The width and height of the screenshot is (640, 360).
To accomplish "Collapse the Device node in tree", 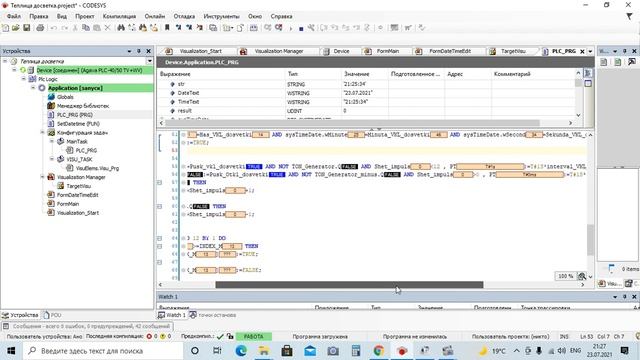I will click(x=14, y=70).
